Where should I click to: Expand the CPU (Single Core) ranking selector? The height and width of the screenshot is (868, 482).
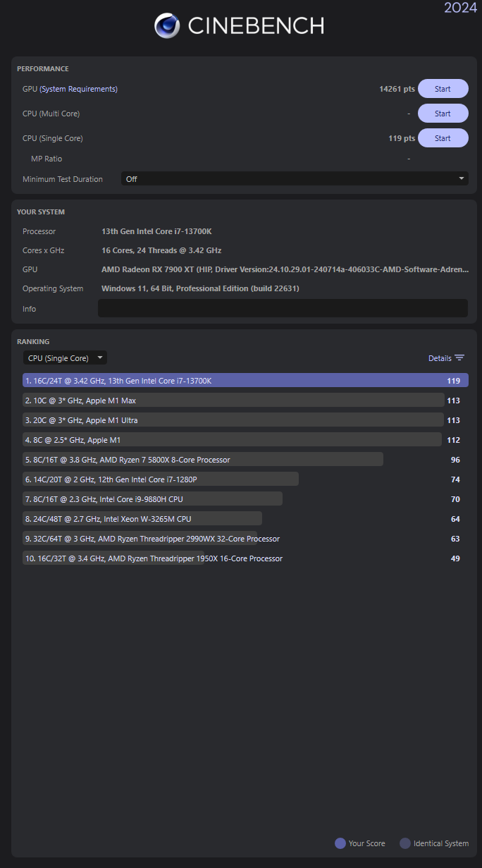tap(65, 358)
